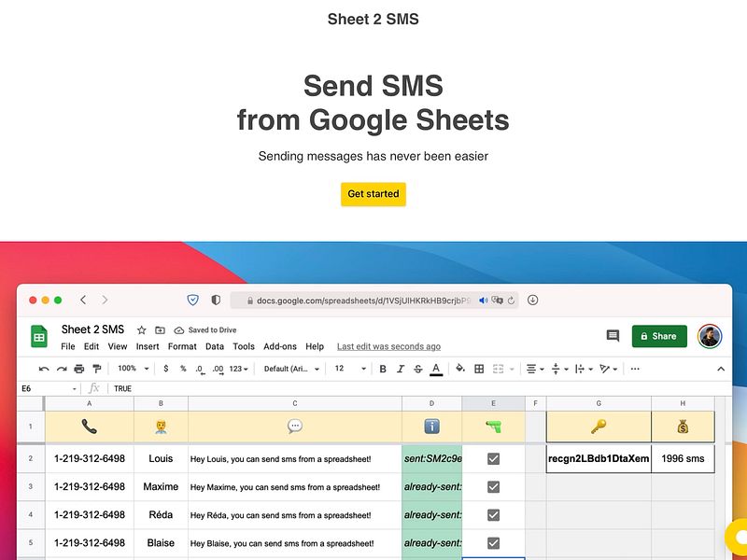Select column C header

pos(295,403)
